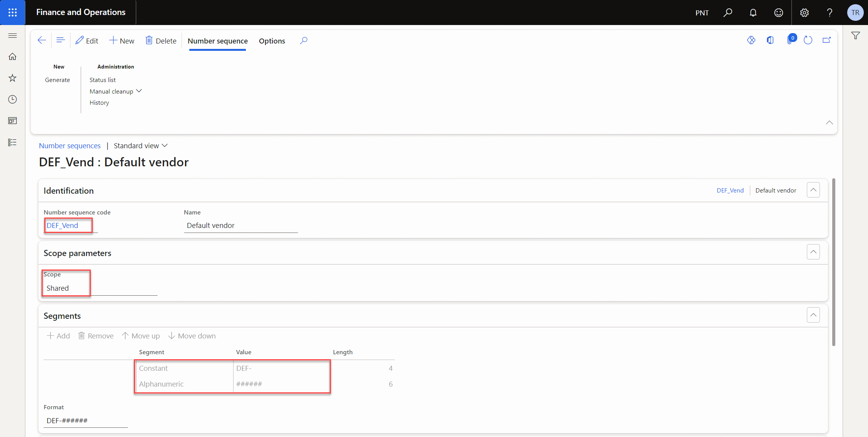Viewport: 868px width, 437px height.
Task: Select the Number sequence tab
Action: tap(218, 41)
